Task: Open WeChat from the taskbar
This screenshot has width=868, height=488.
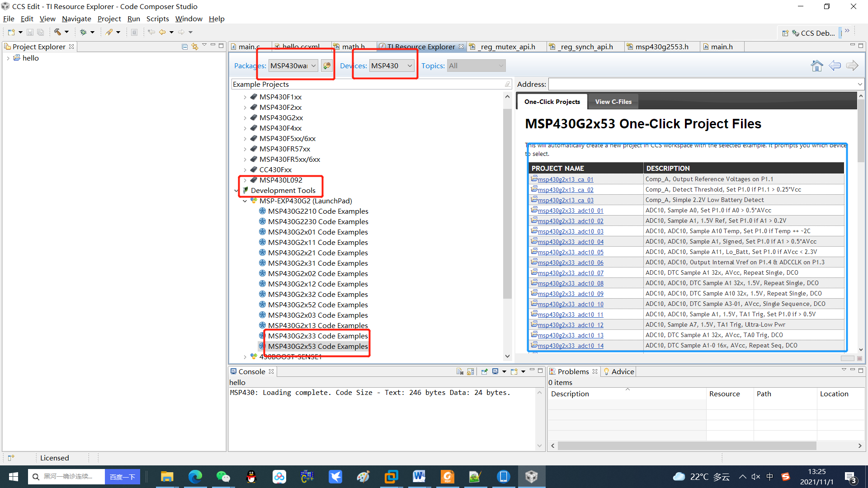Action: [223, 477]
